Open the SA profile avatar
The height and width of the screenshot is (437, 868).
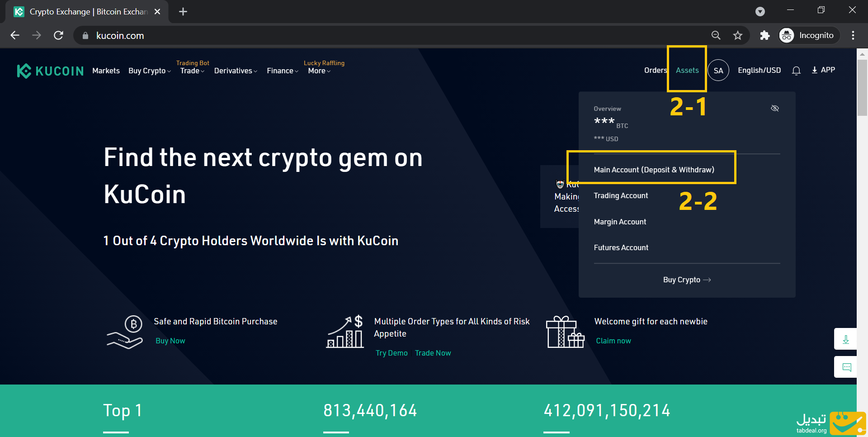718,71
